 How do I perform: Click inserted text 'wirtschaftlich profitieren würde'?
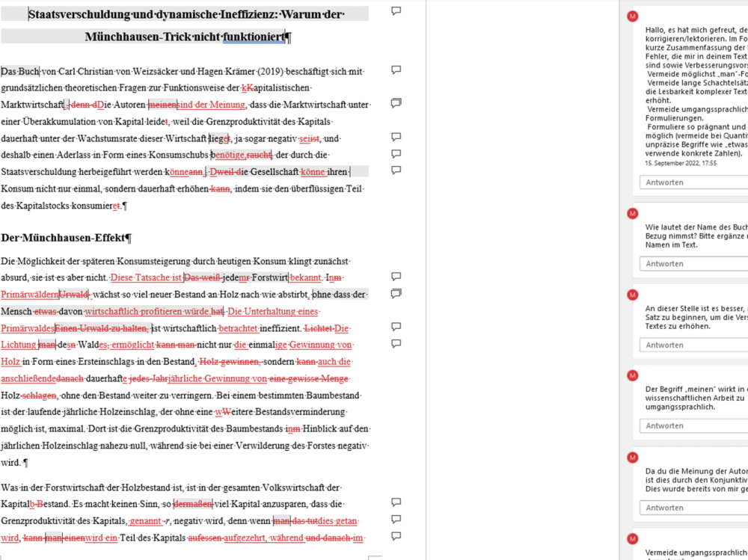pyautogui.click(x=147, y=312)
